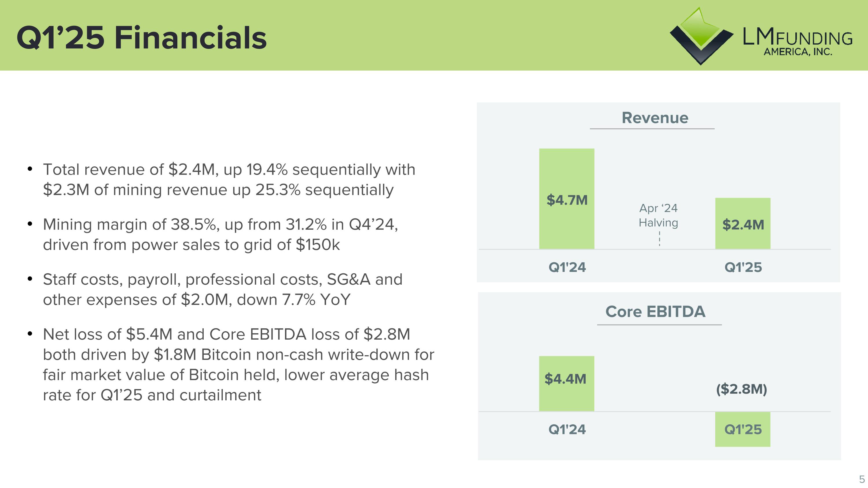The image size is (868, 488).
Task: Select the $4.7M Q1'24 revenue bar
Action: click(x=567, y=199)
